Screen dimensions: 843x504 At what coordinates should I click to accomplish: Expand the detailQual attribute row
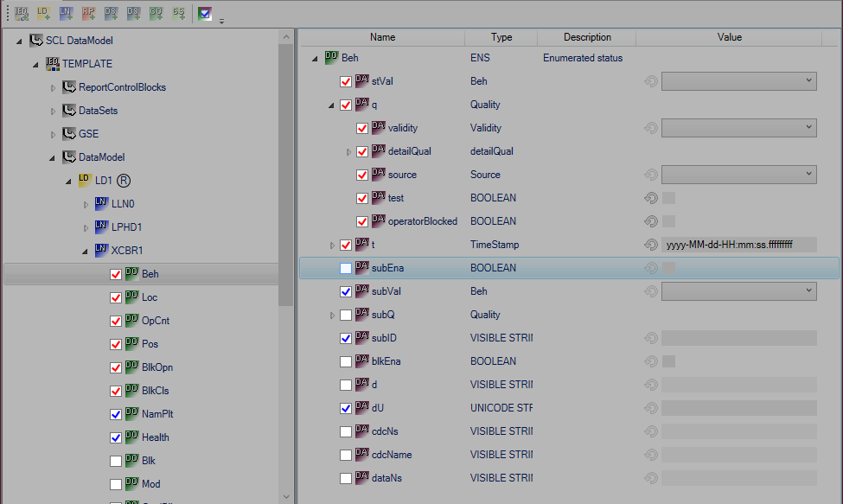pyautogui.click(x=348, y=152)
